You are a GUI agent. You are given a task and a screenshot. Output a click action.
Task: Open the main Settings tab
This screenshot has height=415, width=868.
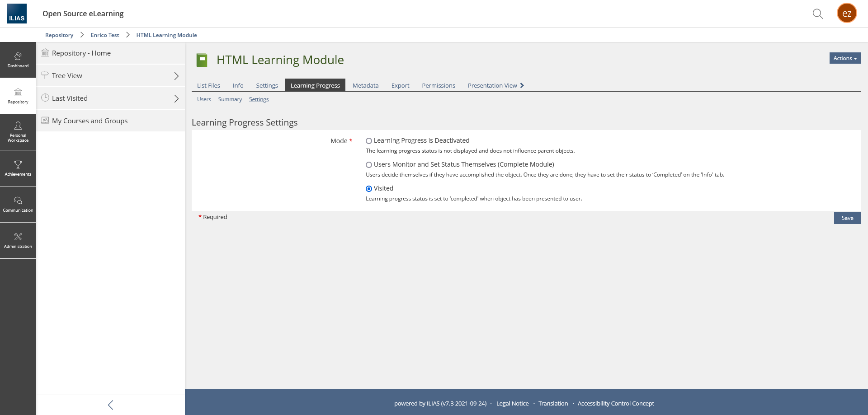pos(267,85)
